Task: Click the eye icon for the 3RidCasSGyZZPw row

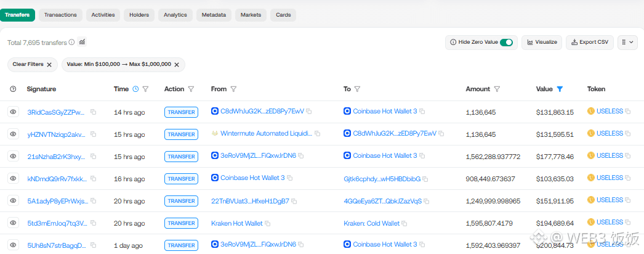Action: (x=13, y=112)
